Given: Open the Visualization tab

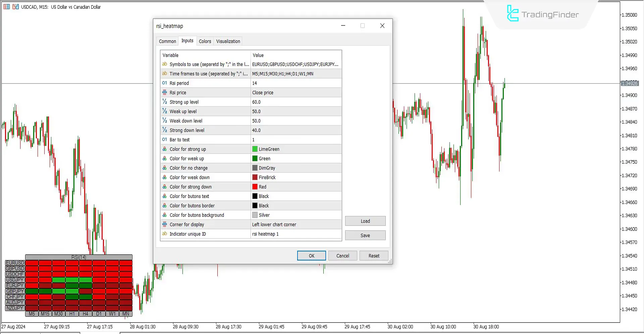Looking at the screenshot, I should click(228, 41).
